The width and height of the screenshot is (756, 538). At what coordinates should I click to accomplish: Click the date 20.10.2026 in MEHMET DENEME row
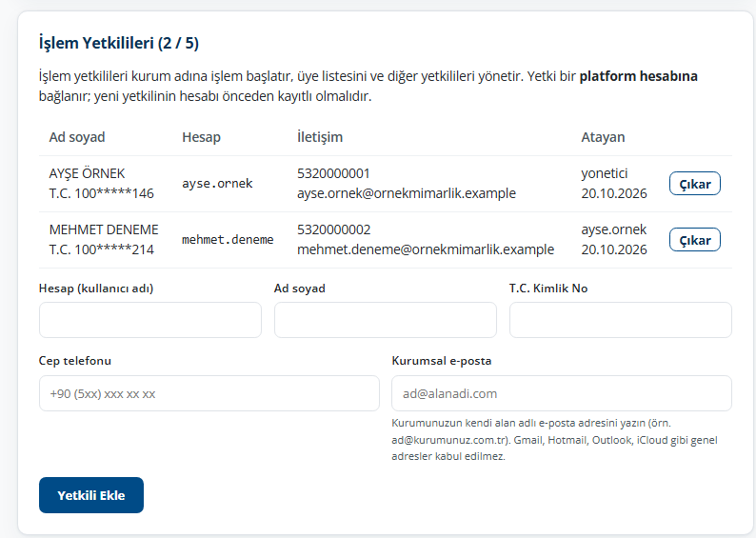click(614, 249)
